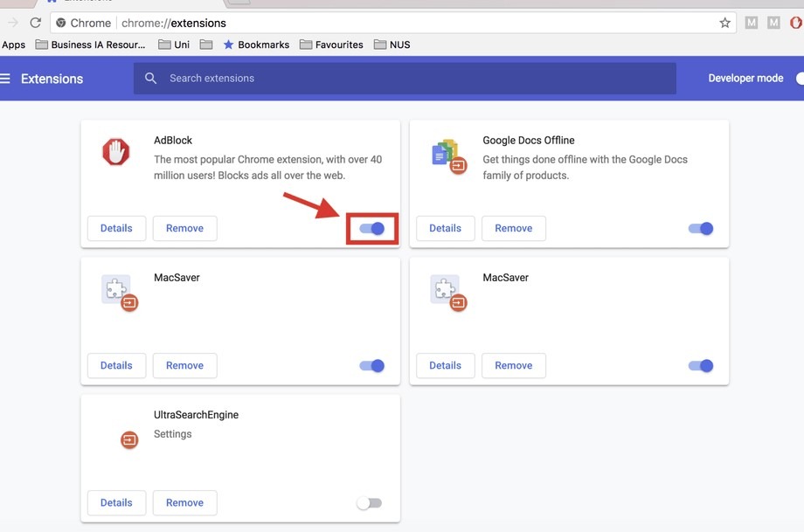Click the chrome://extensions address bar
This screenshot has width=804, height=532.
pos(392,23)
